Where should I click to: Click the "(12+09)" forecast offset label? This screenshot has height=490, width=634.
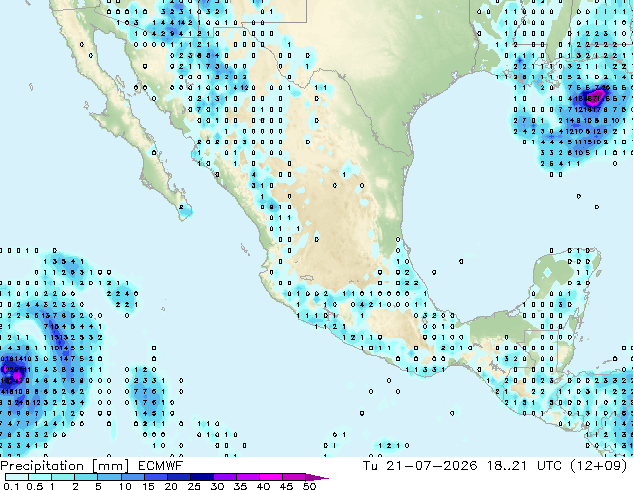tap(598, 466)
